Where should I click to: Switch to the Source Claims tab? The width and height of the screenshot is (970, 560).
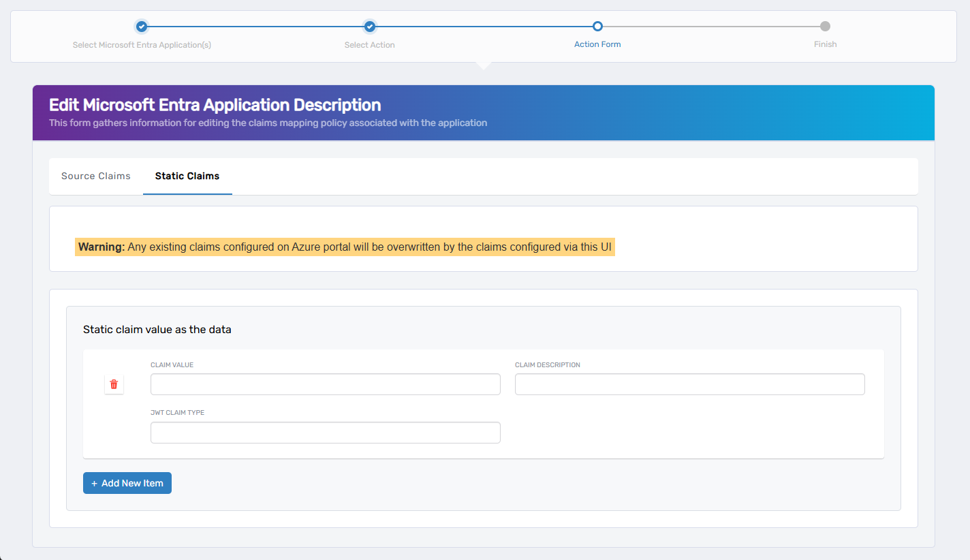pyautogui.click(x=95, y=176)
